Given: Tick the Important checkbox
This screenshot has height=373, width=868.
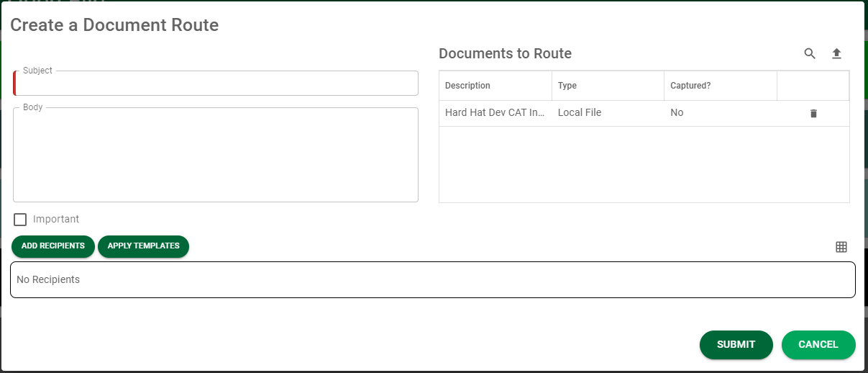Looking at the screenshot, I should click(x=20, y=220).
